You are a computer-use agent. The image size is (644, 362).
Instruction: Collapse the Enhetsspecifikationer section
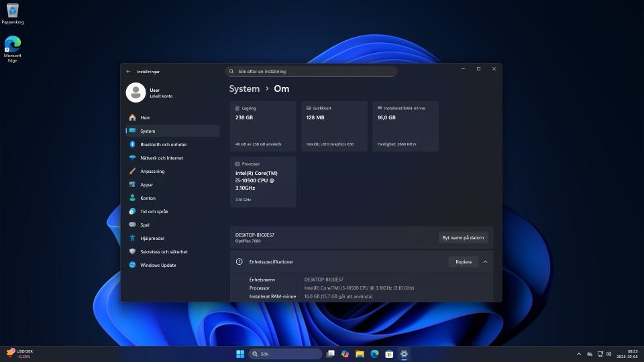click(485, 262)
